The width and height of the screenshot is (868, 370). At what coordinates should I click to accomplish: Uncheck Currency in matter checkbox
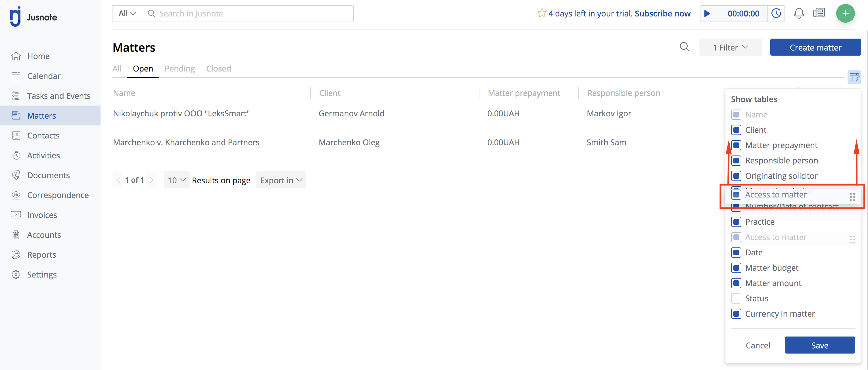(x=736, y=314)
